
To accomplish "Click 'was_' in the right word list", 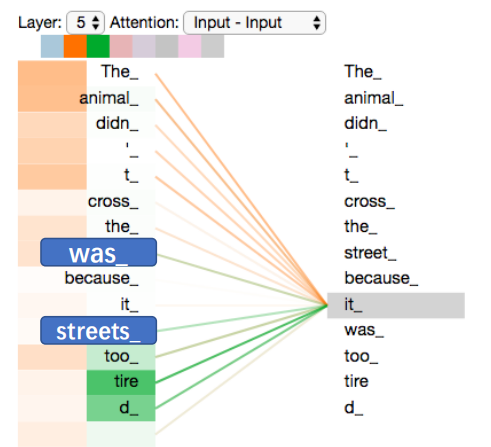I will click(x=364, y=330).
